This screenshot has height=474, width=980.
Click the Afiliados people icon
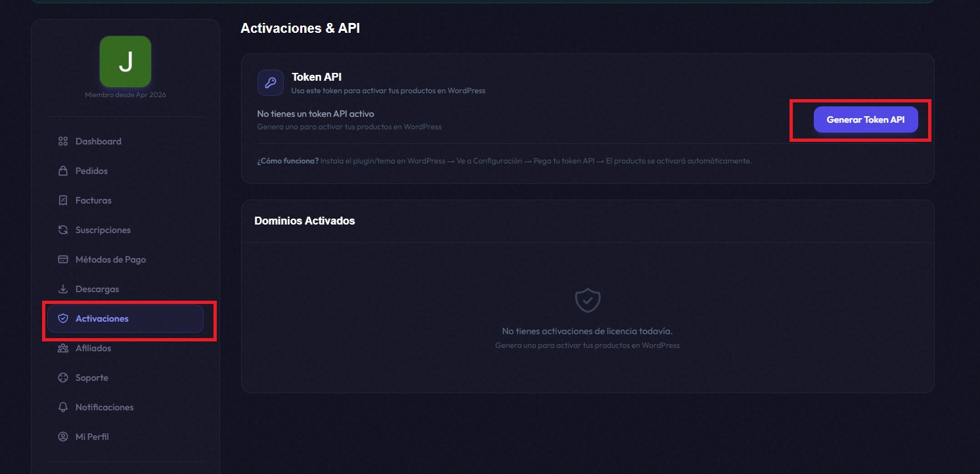point(63,348)
